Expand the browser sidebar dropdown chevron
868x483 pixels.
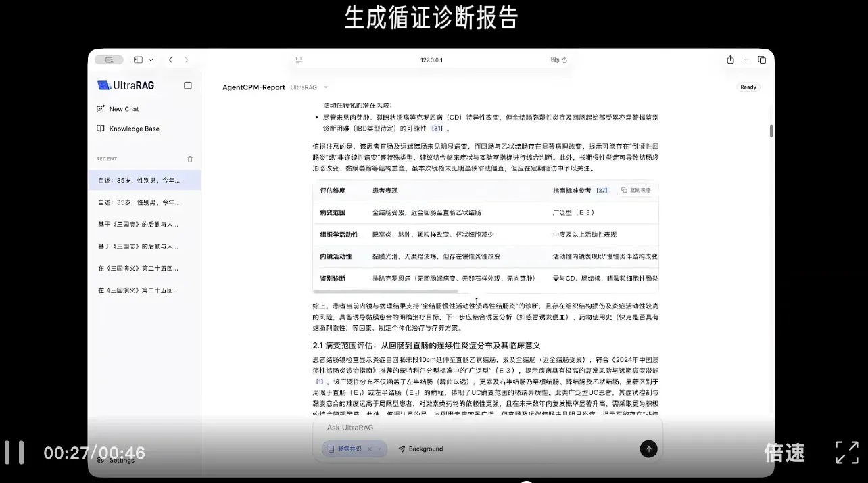(x=151, y=60)
